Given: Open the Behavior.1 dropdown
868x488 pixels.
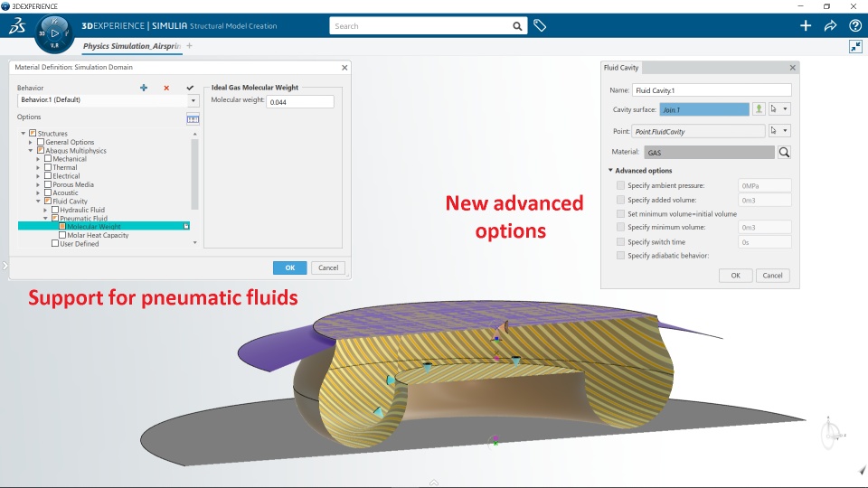Looking at the screenshot, I should pos(193,100).
